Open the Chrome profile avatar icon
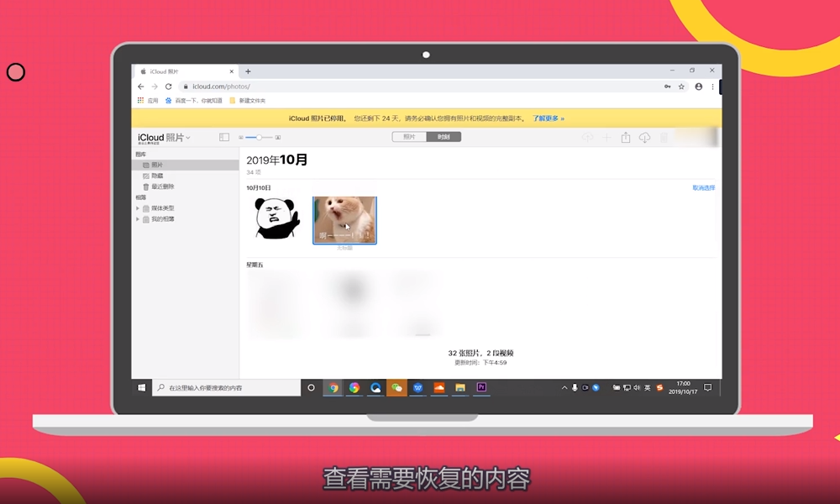The width and height of the screenshot is (840, 504). 699,87
